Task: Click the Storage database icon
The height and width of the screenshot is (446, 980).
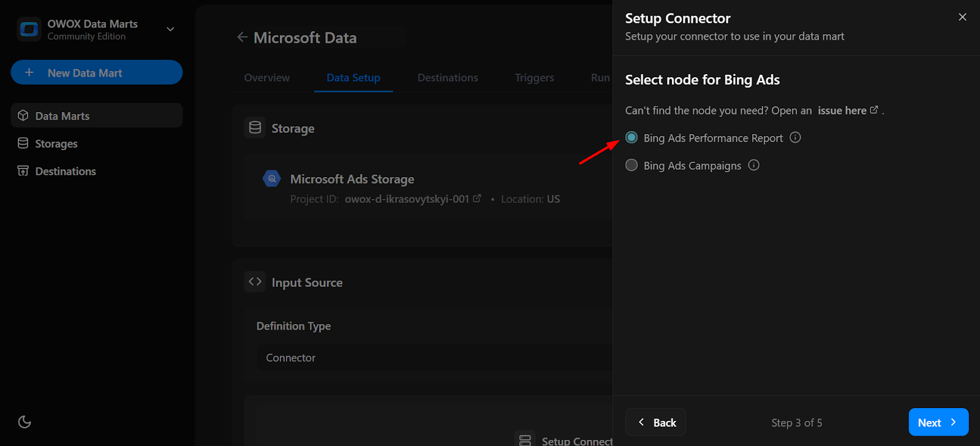Action: (255, 128)
